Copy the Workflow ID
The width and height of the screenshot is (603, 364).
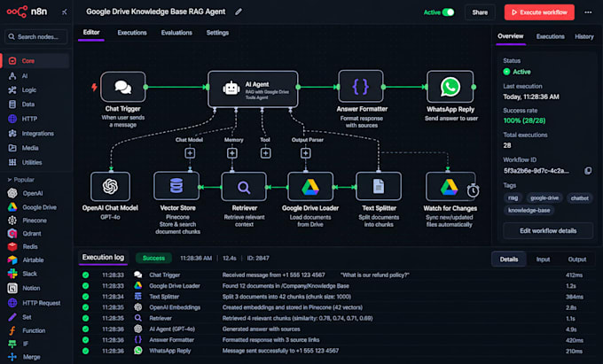588,170
